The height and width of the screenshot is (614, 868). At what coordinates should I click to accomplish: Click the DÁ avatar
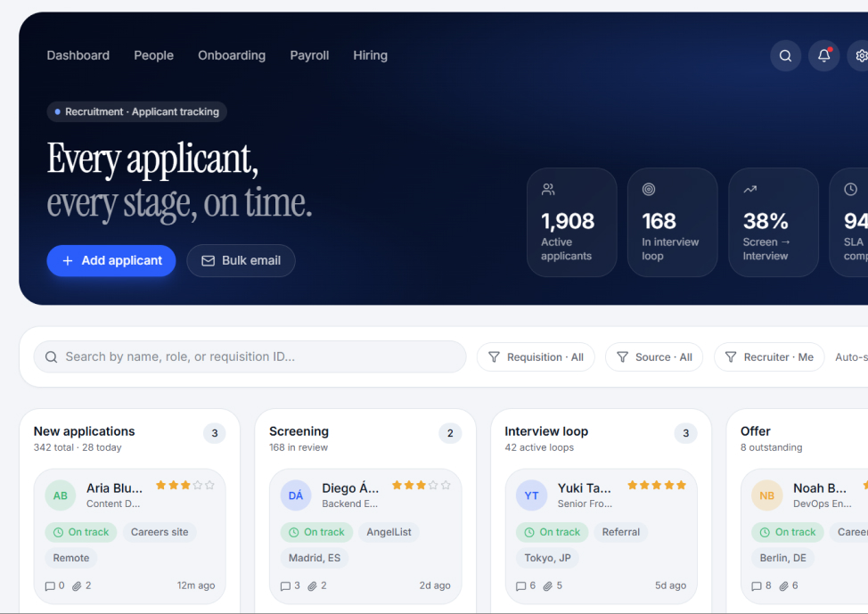point(296,495)
